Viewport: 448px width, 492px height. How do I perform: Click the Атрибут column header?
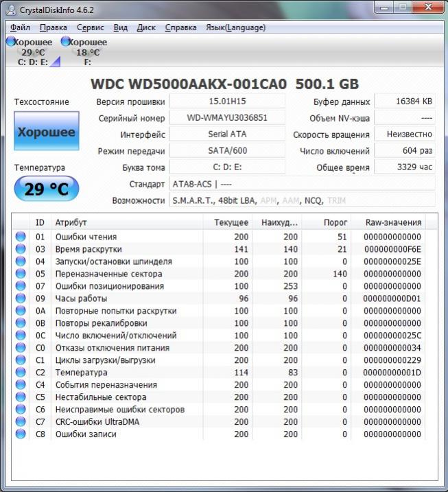point(127,222)
